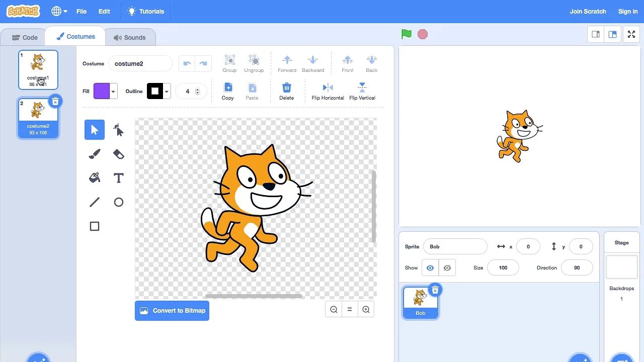Viewport: 644px width, 362px height.
Task: Click the black Outline color swatch
Action: coord(155,92)
